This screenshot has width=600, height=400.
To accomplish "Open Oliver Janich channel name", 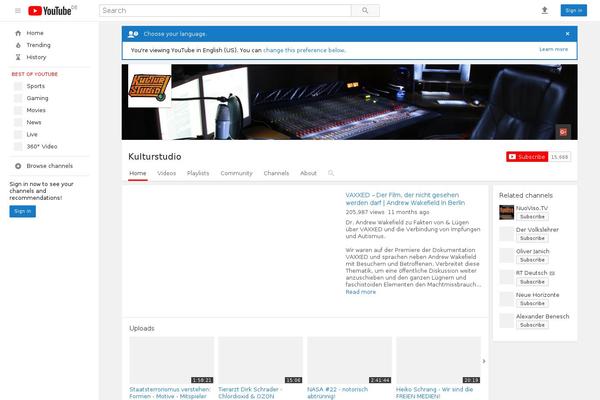I will [x=532, y=251].
